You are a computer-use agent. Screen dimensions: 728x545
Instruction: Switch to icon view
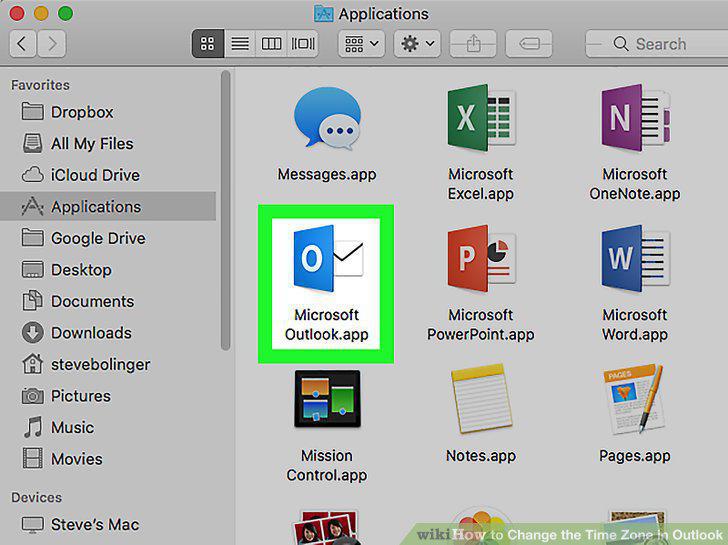[x=208, y=44]
